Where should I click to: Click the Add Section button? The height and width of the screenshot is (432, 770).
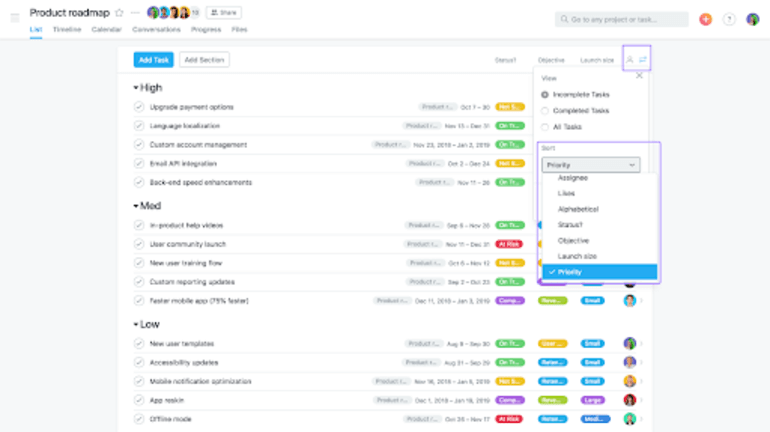pyautogui.click(x=204, y=60)
